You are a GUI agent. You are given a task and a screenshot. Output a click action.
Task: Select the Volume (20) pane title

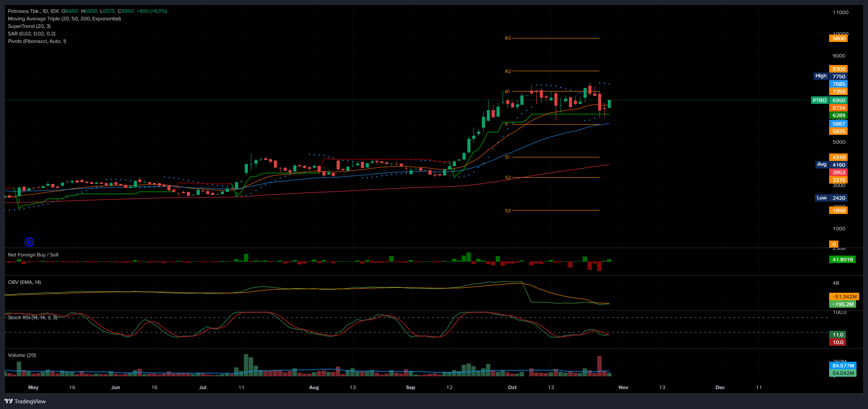coord(22,355)
